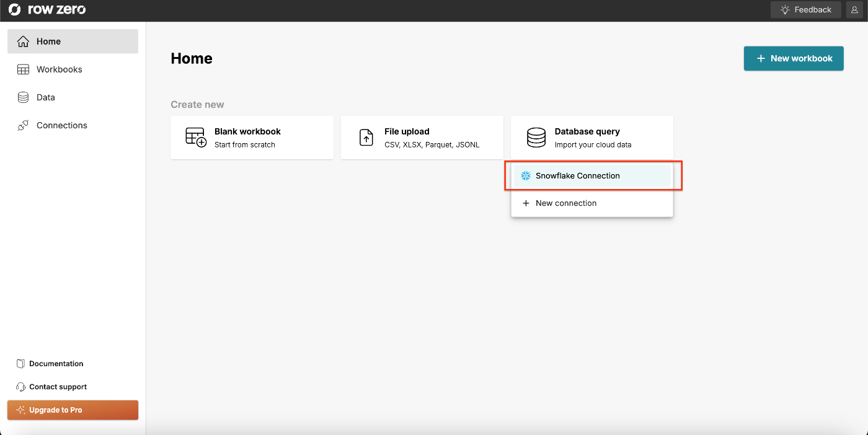Click the File upload document icon
Image resolution: width=868 pixels, height=435 pixels.
[366, 138]
